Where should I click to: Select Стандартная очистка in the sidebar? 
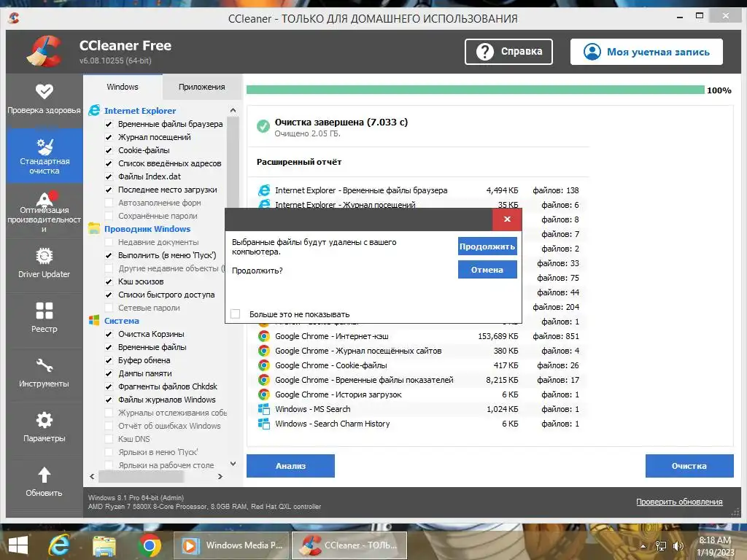point(44,155)
